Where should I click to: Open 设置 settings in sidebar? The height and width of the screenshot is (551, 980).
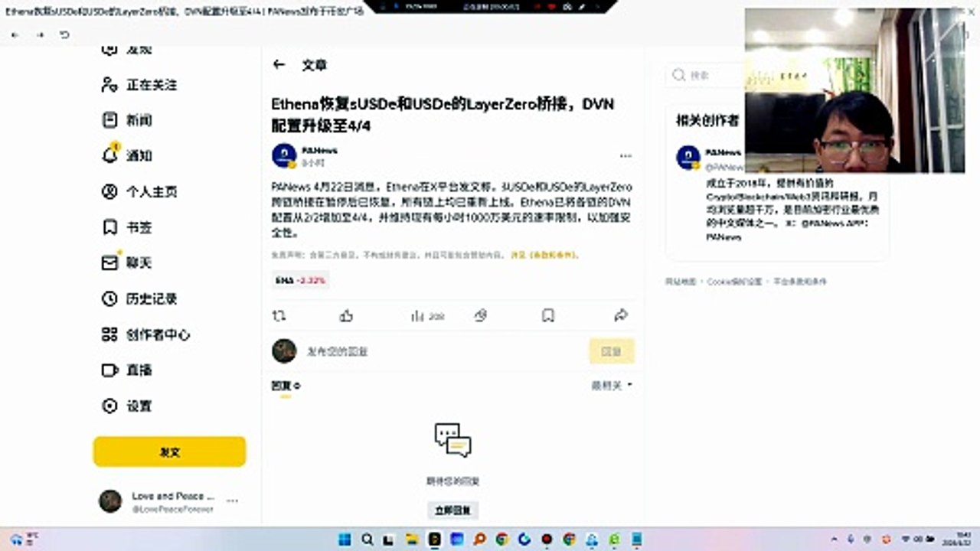point(128,406)
